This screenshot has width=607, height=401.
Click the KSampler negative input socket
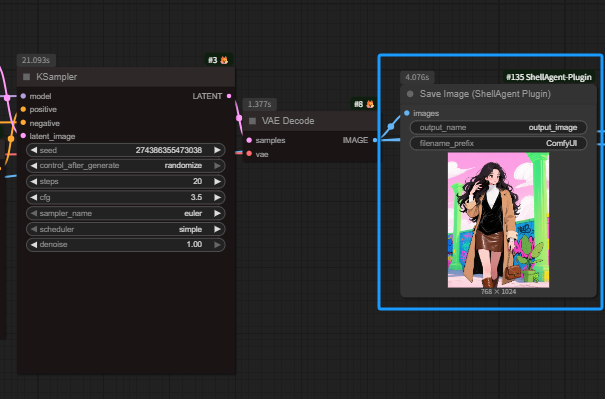click(x=23, y=123)
